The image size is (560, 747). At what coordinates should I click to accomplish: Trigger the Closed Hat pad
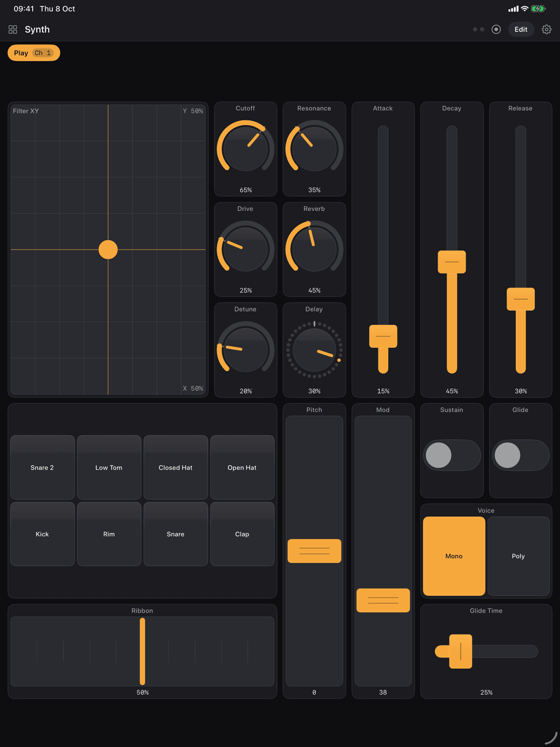[176, 467]
